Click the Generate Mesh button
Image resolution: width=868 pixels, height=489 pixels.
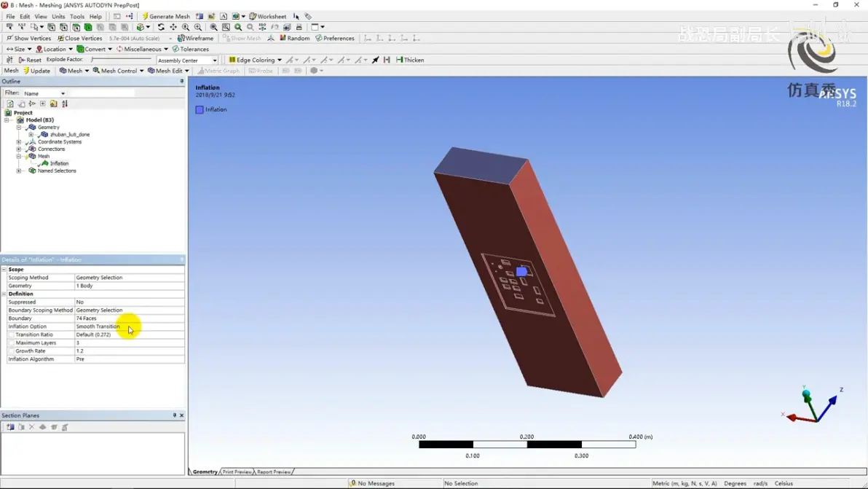coord(166,16)
